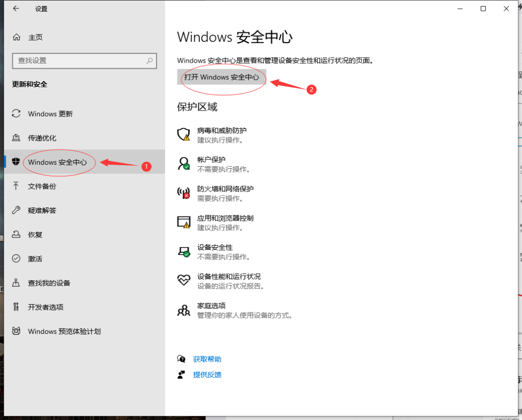Viewport: 522px width, 420px height.
Task: Close the 设置 window
Action: pos(506,9)
